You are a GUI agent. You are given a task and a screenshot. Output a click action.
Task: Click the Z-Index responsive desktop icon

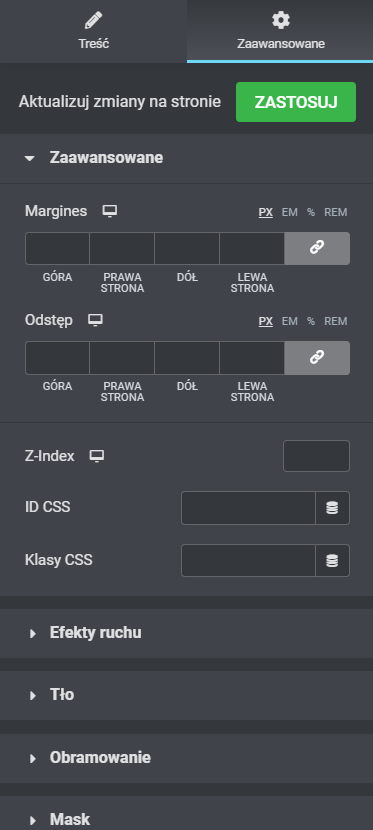coord(97,456)
